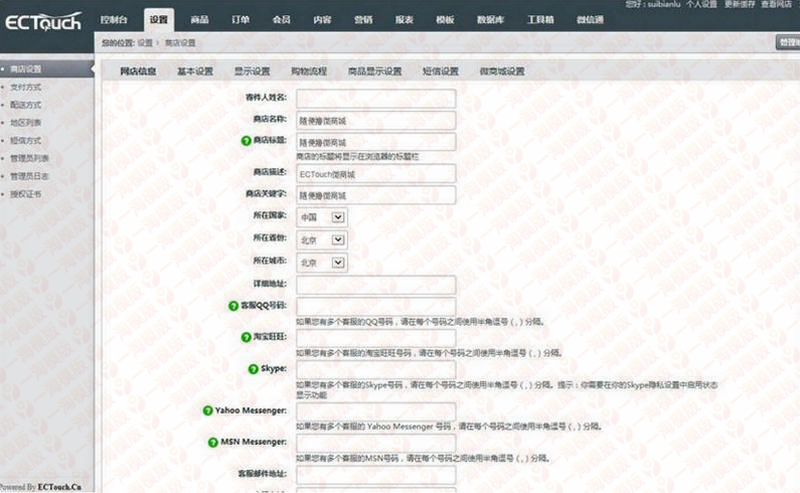Open the 微信通 top menu

coord(590,19)
